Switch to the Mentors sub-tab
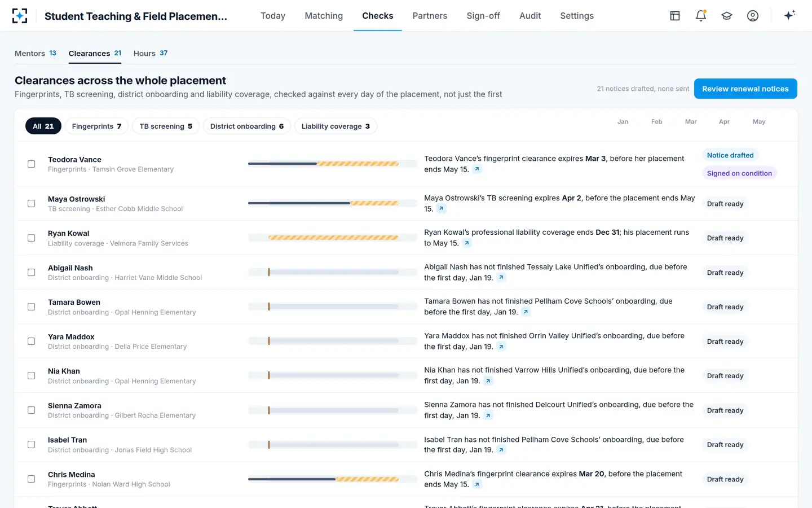812x508 pixels. tap(36, 54)
